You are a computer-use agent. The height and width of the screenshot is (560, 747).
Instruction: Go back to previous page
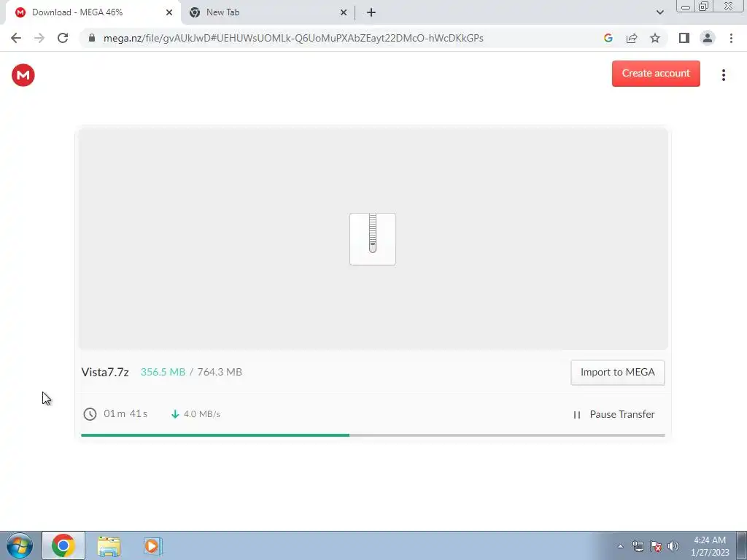click(x=16, y=38)
